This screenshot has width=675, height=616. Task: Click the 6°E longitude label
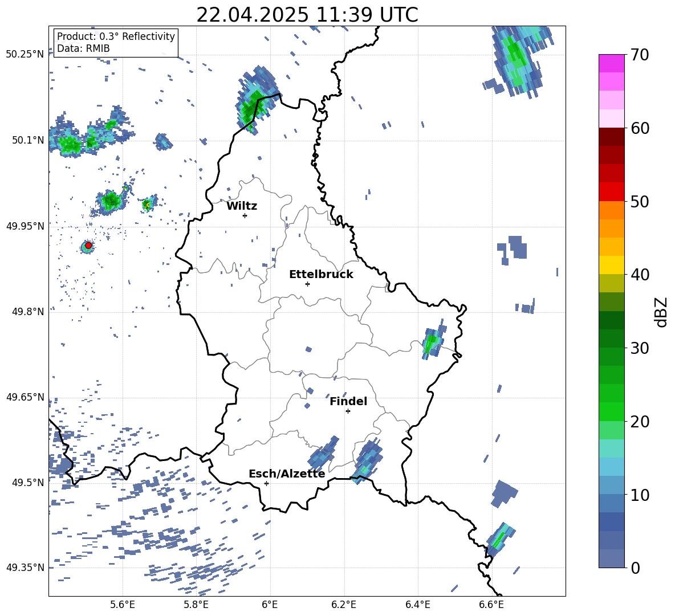coord(270,605)
